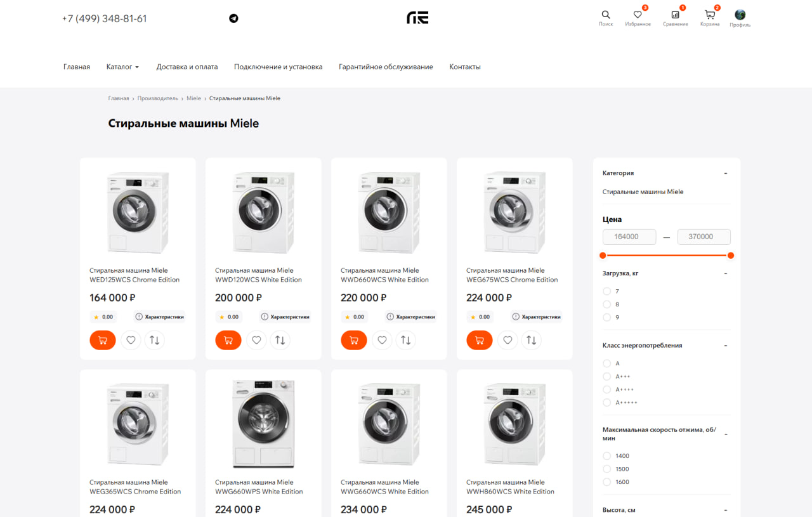Open the Telegram contact icon
The height and width of the screenshot is (517, 812).
tap(233, 18)
